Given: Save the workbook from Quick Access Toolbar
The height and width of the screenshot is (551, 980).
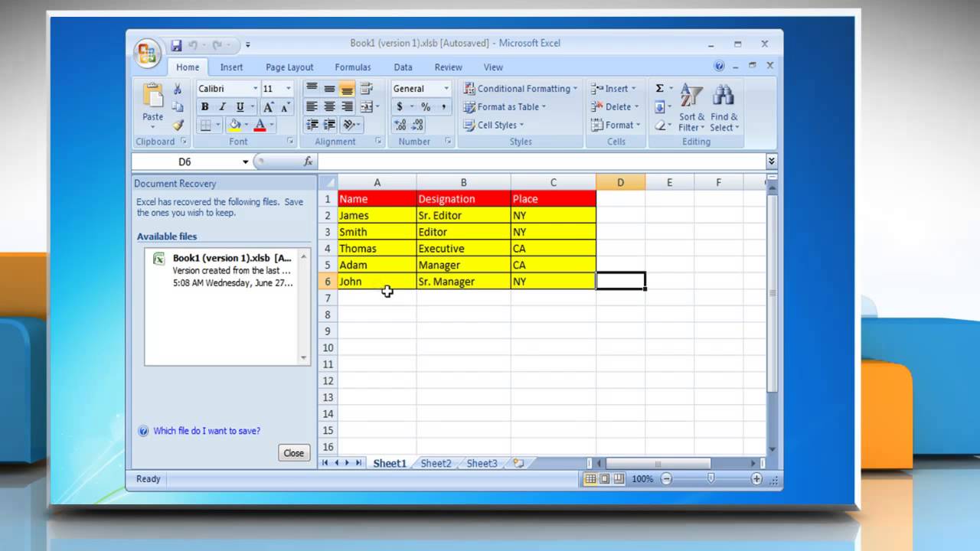Looking at the screenshot, I should click(176, 45).
